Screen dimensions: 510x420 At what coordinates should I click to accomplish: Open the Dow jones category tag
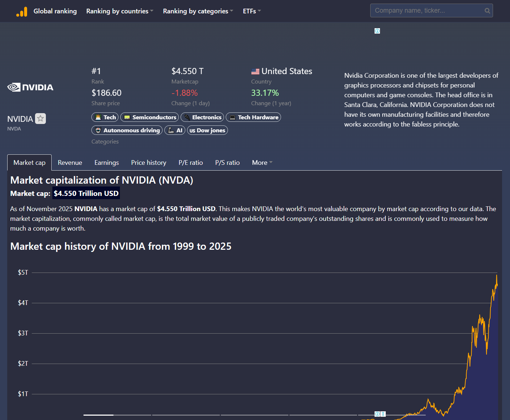(207, 130)
